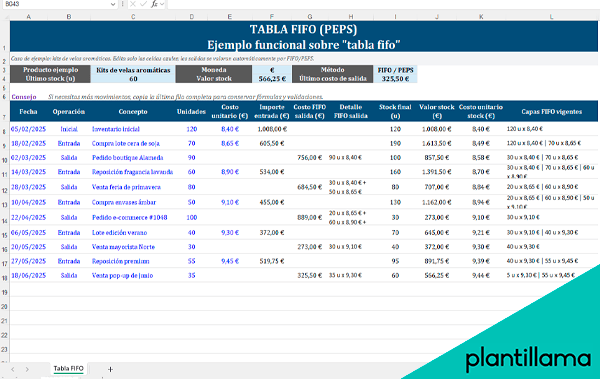
Task: Click the Fecha column header cell
Action: click(29, 111)
